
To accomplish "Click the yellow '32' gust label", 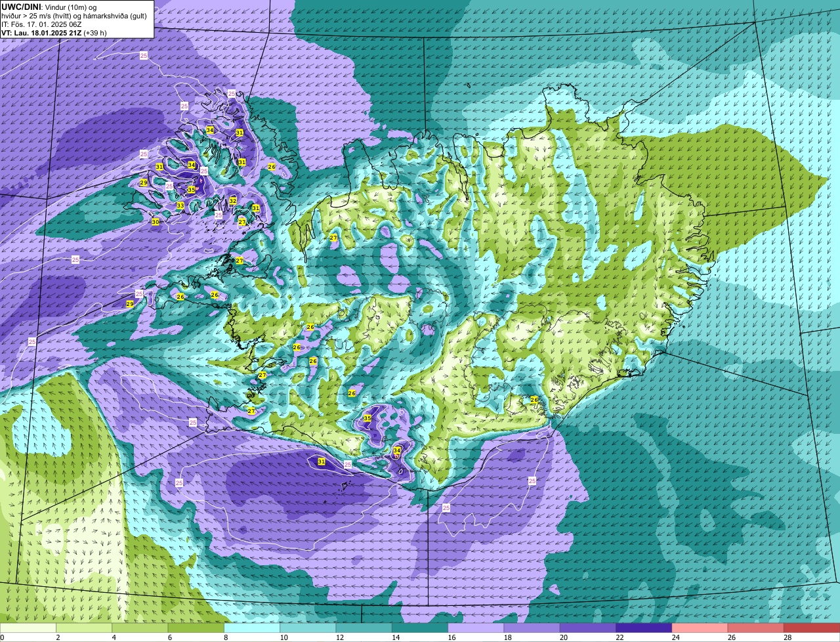I will pos(233,200).
